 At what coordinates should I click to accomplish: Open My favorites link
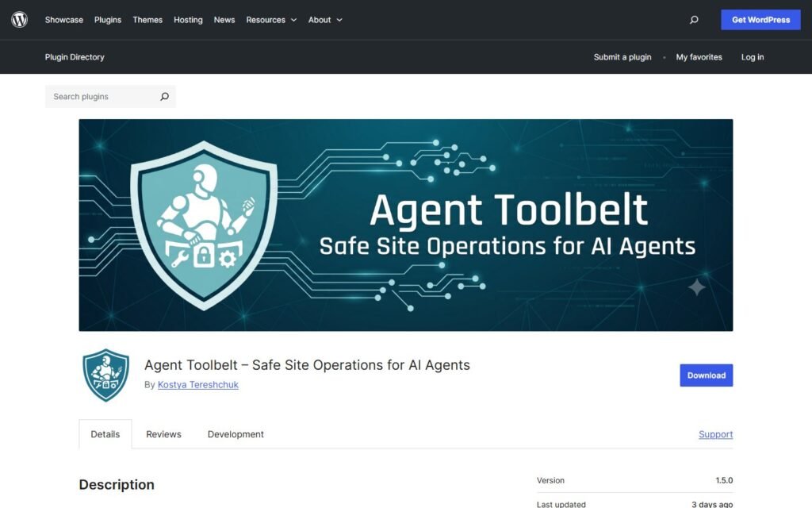coord(699,57)
